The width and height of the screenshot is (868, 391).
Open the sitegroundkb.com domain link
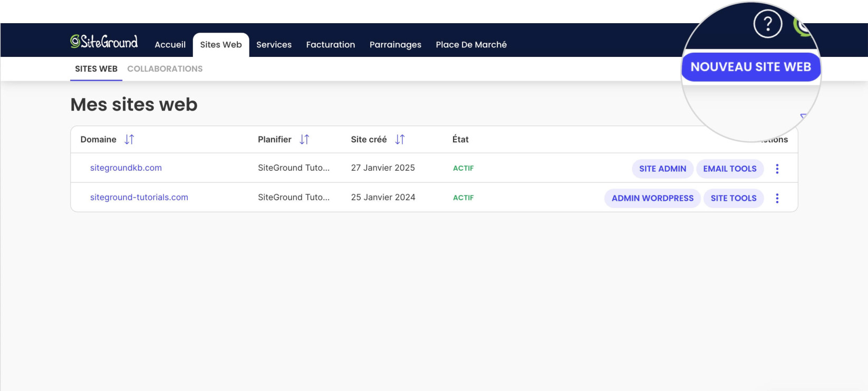126,168
